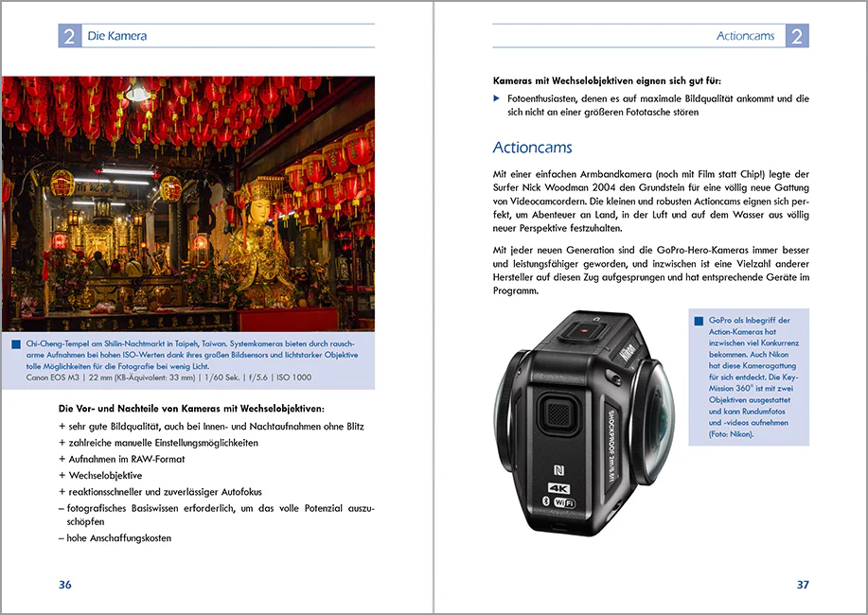Click the '+ Wechselobjektive' list item
Screen dimensions: 868x615
click(100, 476)
